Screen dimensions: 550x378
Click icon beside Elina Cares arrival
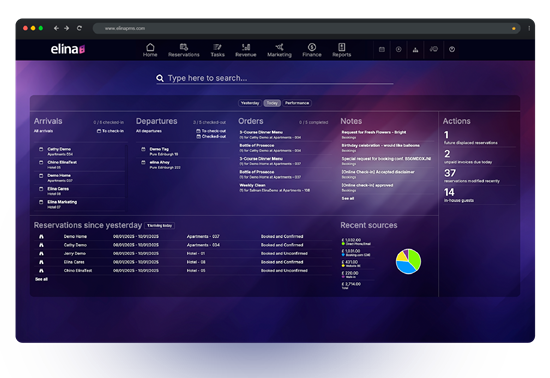pos(41,189)
